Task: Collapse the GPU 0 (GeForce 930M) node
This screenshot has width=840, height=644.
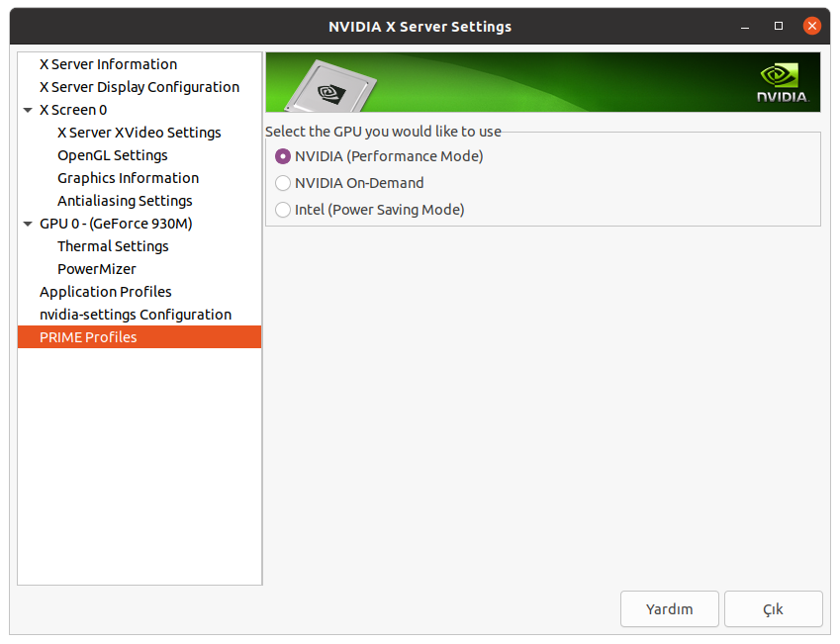Action: 29,224
